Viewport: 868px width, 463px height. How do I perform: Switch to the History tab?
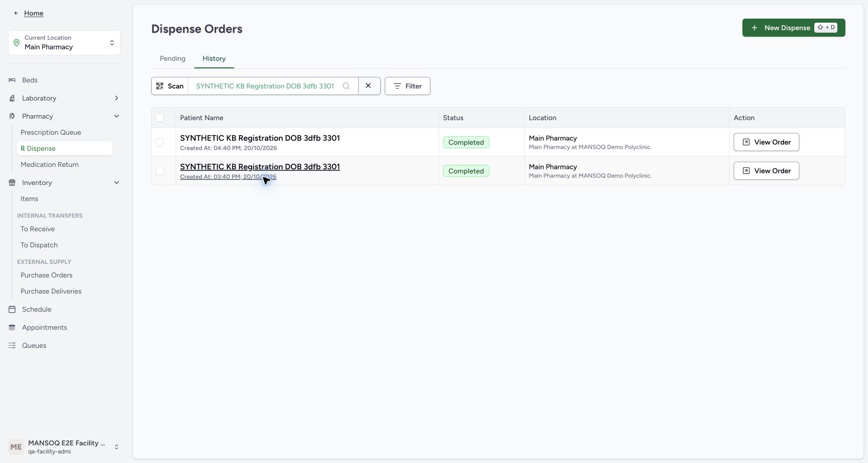point(214,58)
